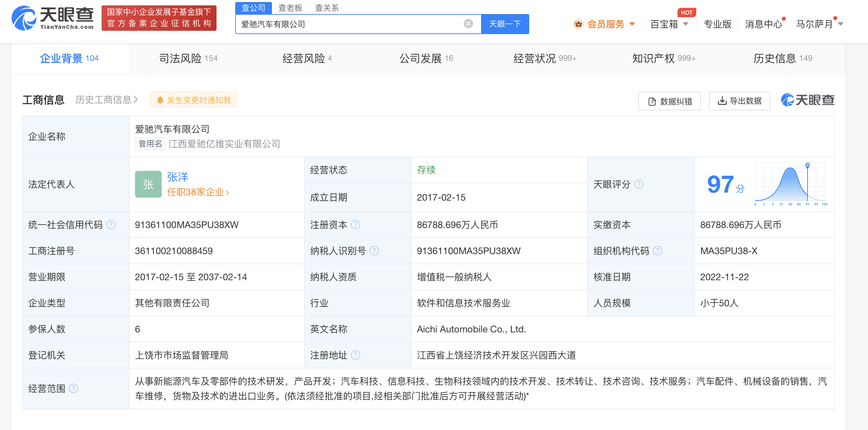
Task: Click the member services crown icon
Action: [578, 24]
